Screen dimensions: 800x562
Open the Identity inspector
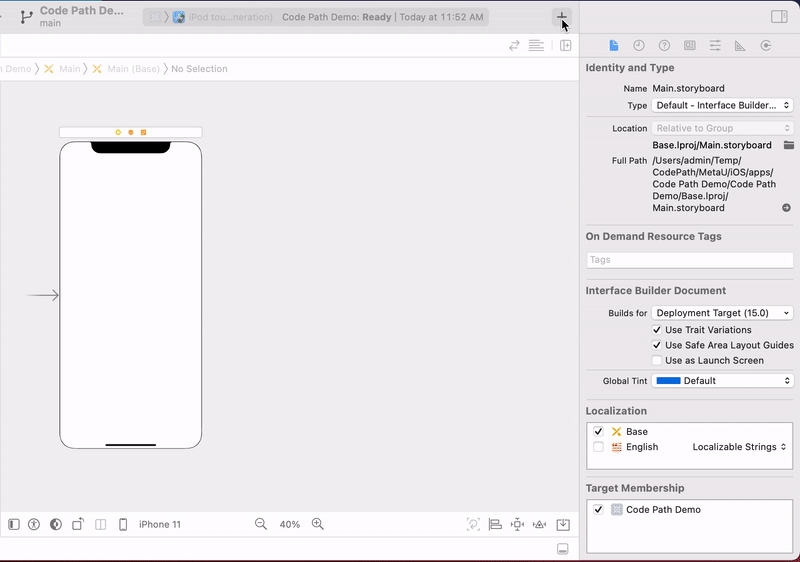(x=689, y=46)
